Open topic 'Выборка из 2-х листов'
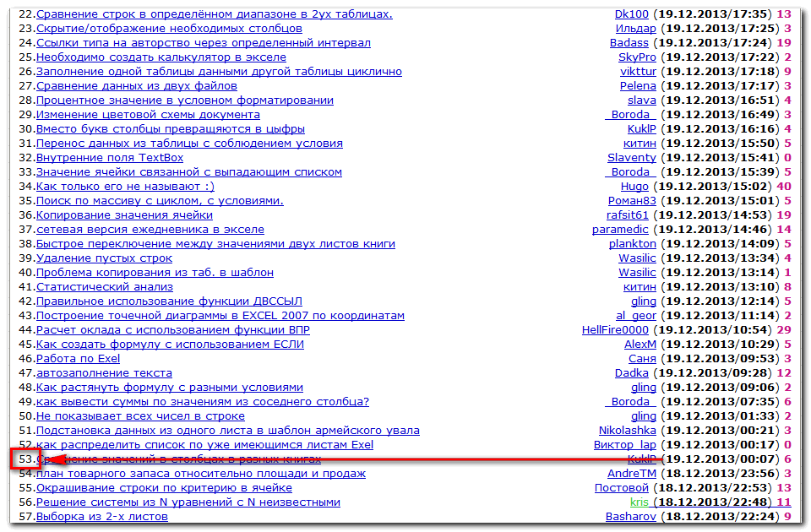Viewport: 811px width, 532px height. (102, 517)
